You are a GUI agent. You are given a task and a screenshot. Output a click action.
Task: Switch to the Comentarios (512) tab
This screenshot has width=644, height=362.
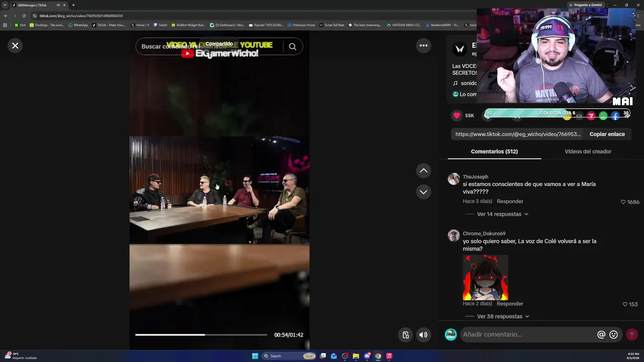tap(494, 151)
